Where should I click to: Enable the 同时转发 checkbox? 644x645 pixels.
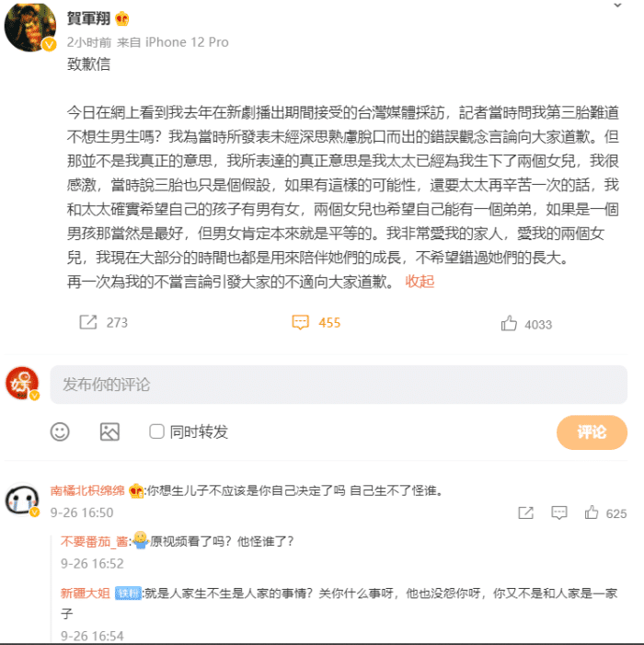coord(156,432)
